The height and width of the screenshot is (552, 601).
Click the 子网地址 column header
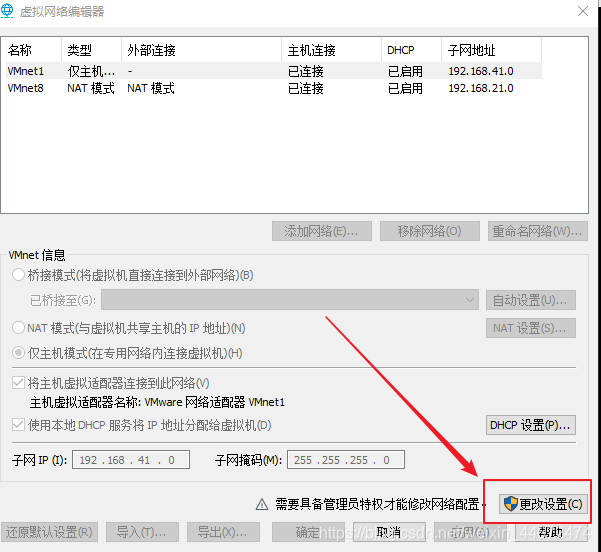[491, 50]
